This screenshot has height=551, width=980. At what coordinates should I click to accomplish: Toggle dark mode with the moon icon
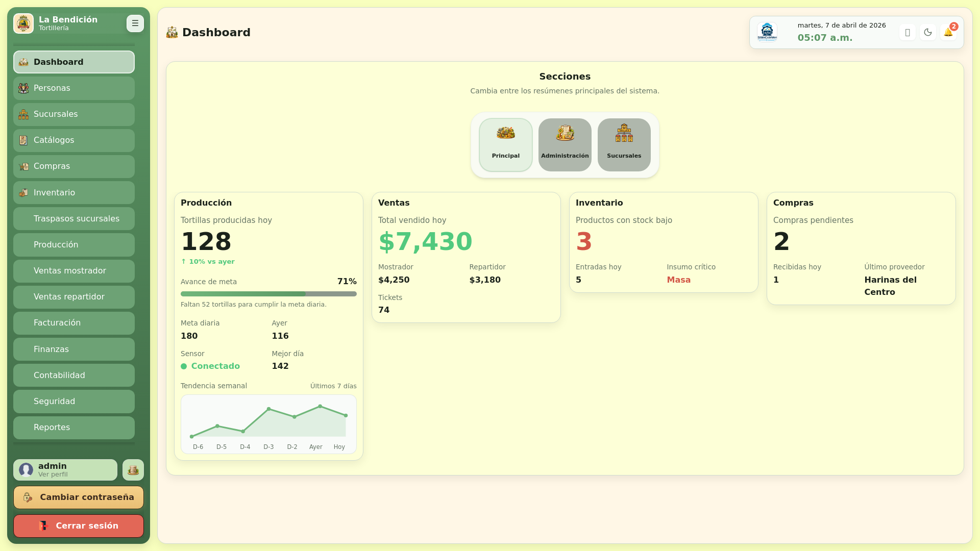pyautogui.click(x=927, y=33)
